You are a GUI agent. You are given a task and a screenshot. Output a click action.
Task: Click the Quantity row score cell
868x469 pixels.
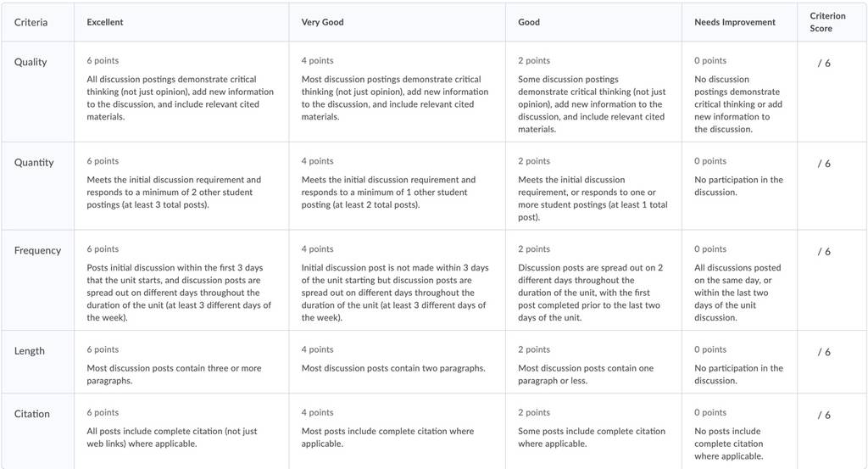(832, 186)
